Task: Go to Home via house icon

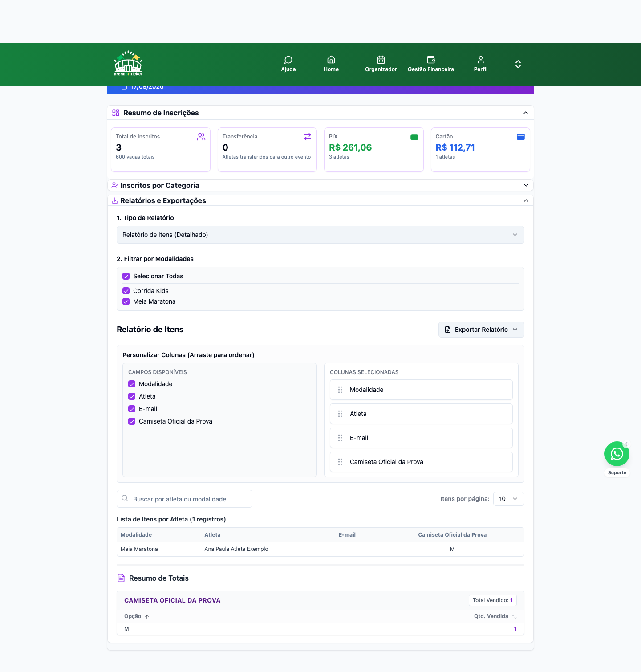Action: [331, 60]
